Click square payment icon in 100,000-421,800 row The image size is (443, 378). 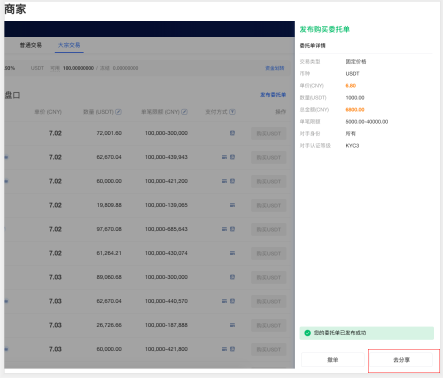coord(232,349)
